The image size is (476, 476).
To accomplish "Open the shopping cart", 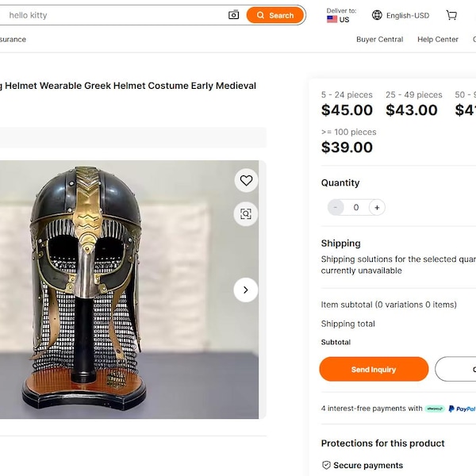I will (x=451, y=15).
